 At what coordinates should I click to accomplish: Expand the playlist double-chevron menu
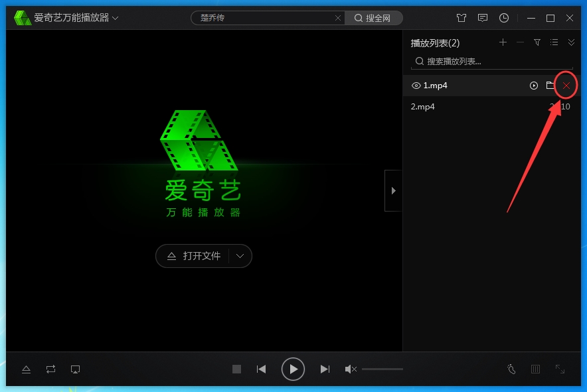(x=571, y=42)
